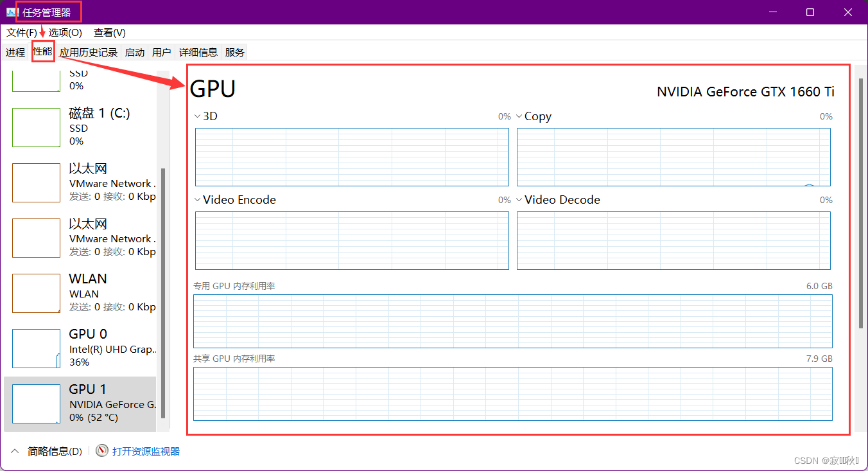Screen dimensions: 868x471
Task: Click the 36% usage under GPU 0
Action: point(79,362)
